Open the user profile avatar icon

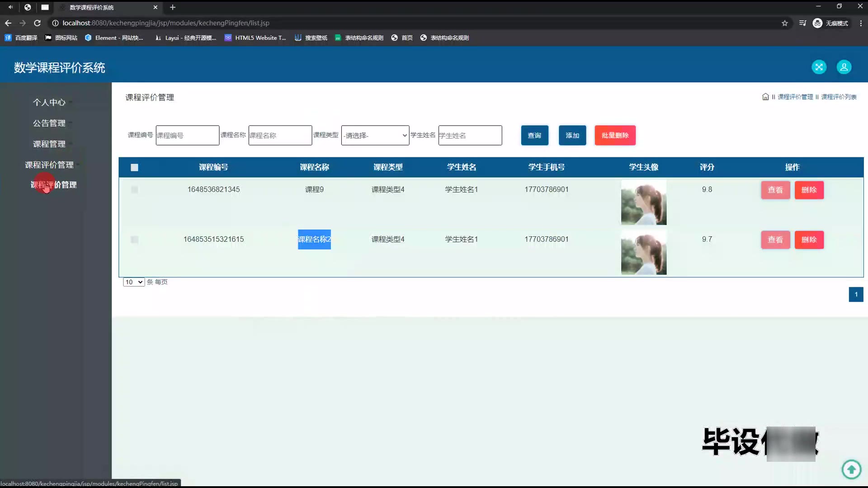844,67
